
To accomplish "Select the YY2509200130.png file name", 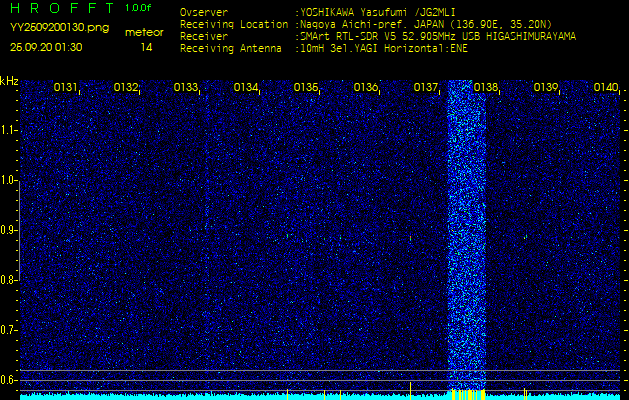I will (59, 28).
